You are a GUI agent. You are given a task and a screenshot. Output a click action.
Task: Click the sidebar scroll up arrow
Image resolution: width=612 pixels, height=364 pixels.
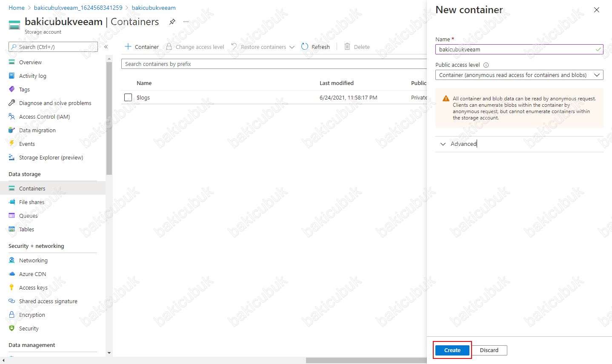point(109,59)
